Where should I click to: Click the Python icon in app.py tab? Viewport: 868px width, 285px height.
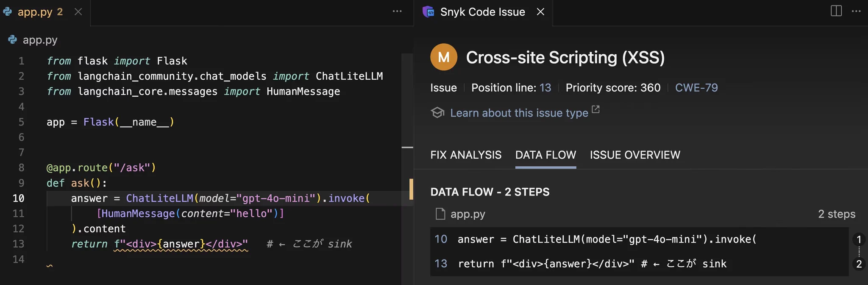click(8, 12)
